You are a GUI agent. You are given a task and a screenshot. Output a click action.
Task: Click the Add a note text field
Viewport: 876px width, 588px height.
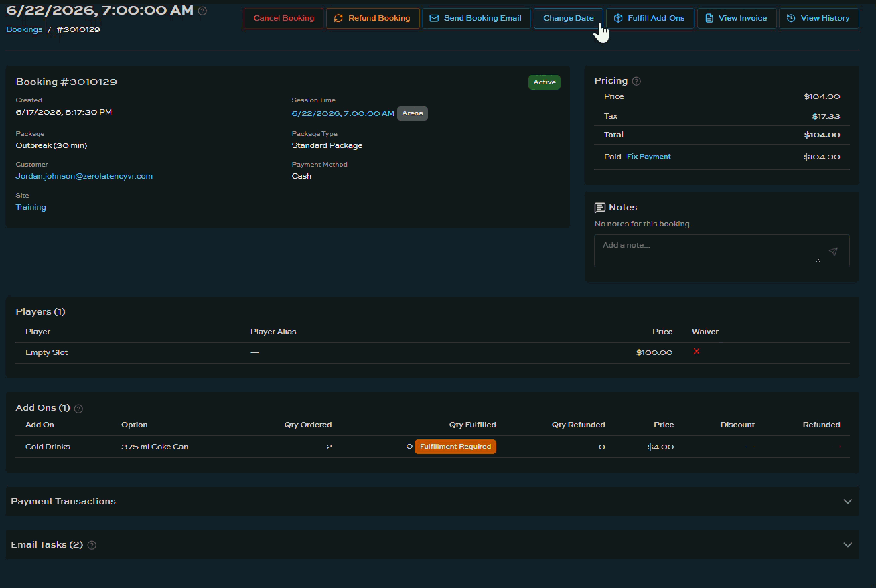(x=710, y=250)
